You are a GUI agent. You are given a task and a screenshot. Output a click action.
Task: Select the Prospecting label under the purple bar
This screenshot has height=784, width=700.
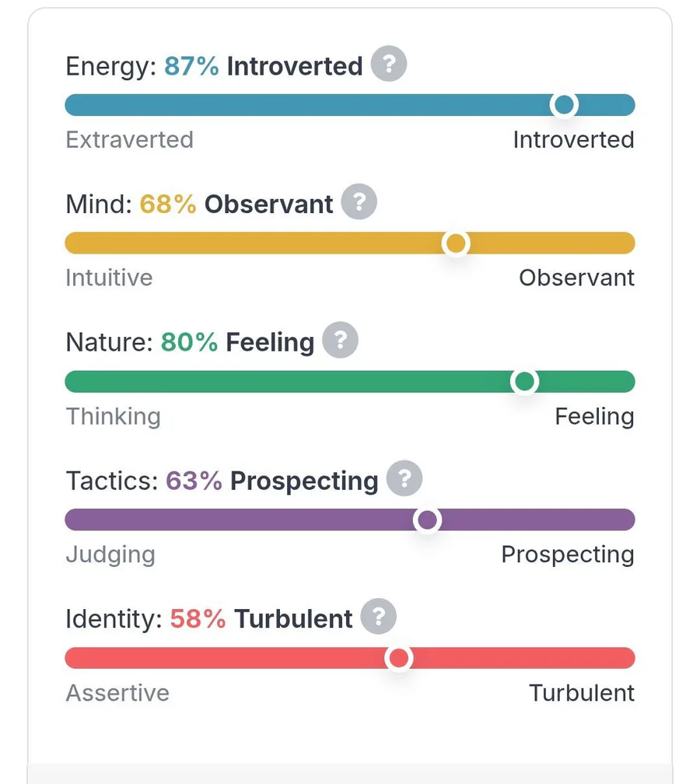[568, 555]
